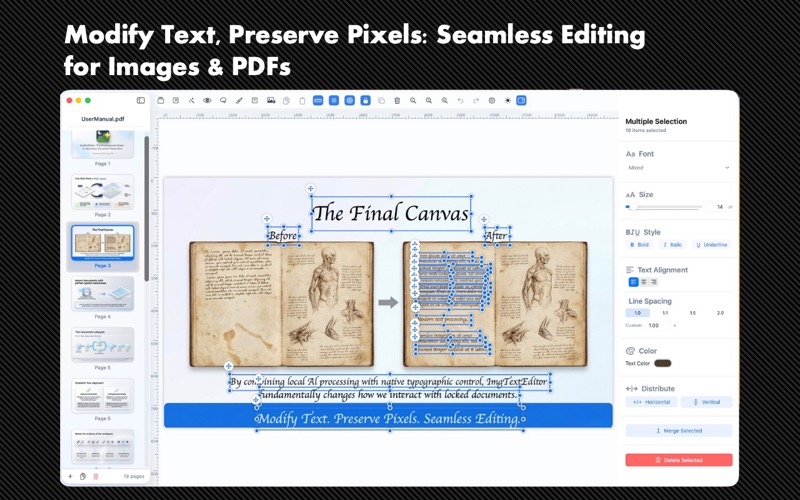Click the open document toolbar icon
800x500 pixels.
160,101
